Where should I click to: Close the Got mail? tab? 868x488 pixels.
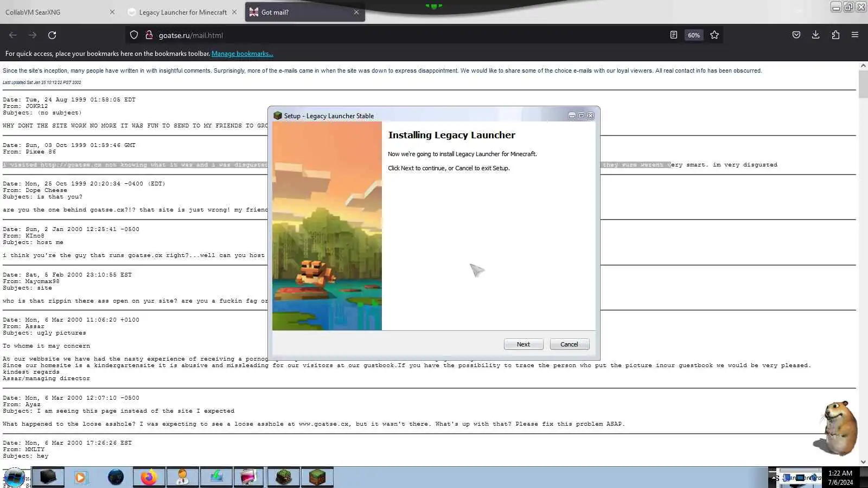pos(356,12)
